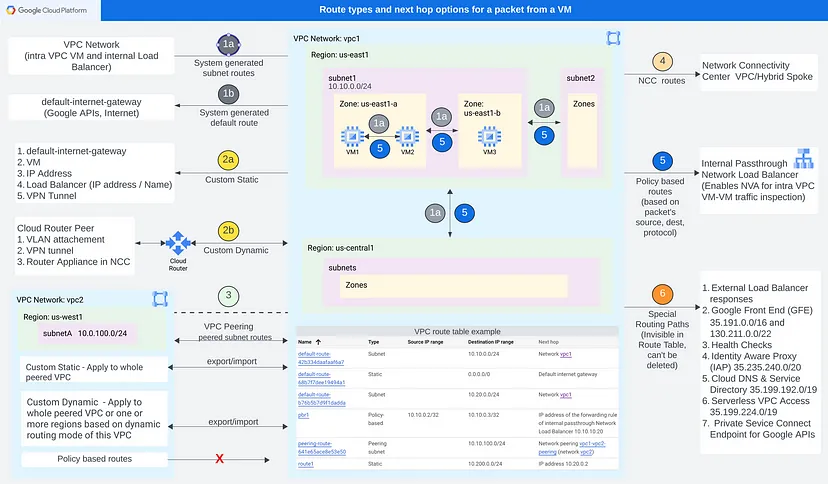
Task: Open vpc1 link in the 10.10.0.0/24 row
Action: 566,354
